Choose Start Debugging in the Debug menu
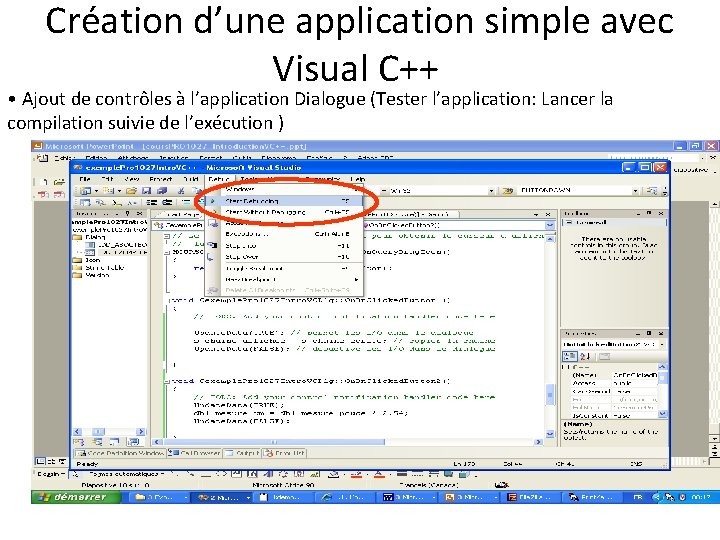 (x=284, y=201)
